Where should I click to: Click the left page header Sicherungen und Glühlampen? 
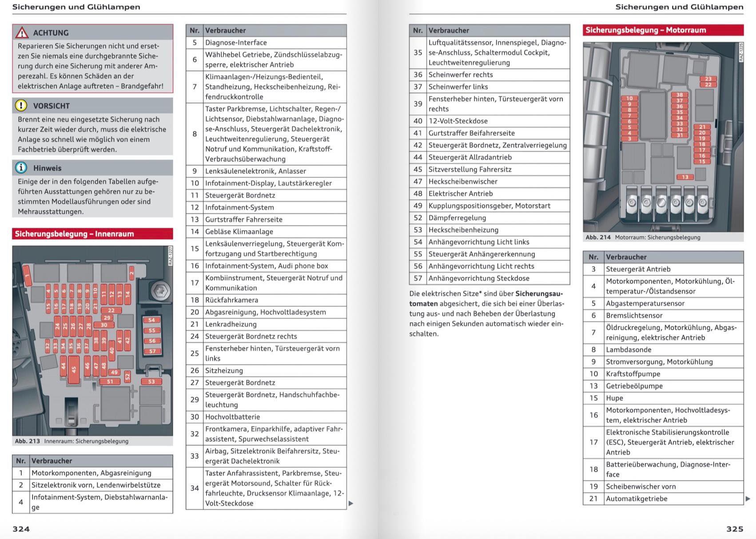click(x=76, y=7)
